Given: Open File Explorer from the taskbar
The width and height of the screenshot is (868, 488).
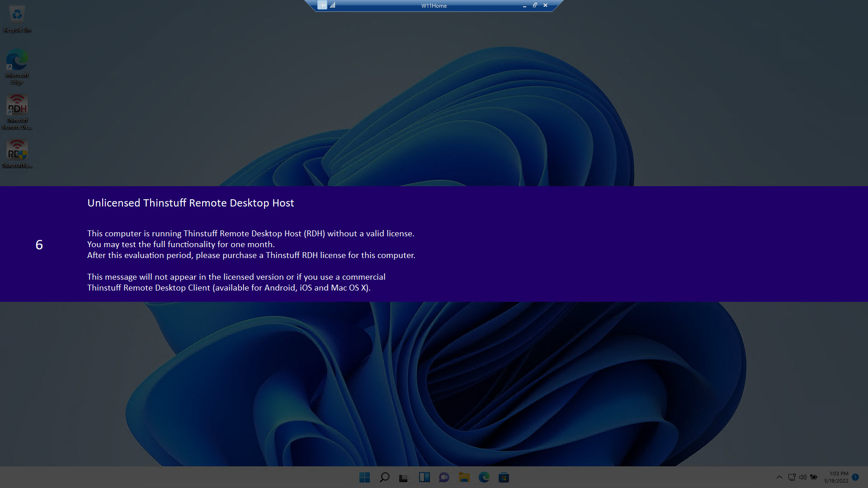Looking at the screenshot, I should (464, 477).
